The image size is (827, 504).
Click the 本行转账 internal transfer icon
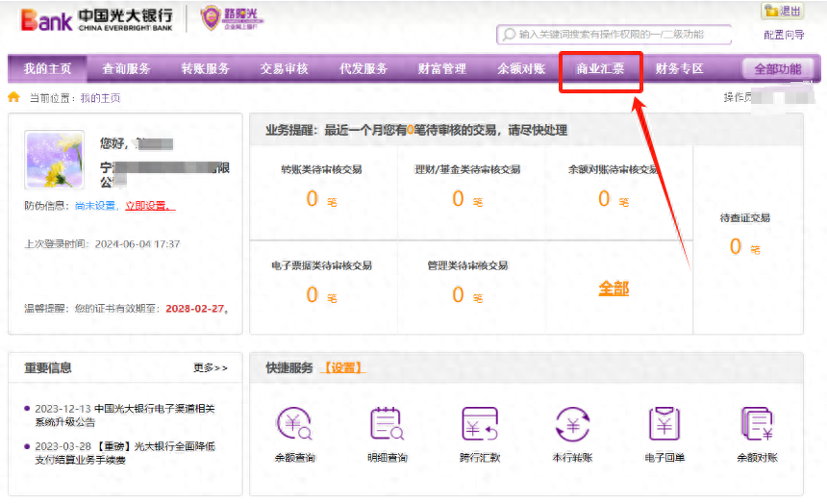pos(572,424)
